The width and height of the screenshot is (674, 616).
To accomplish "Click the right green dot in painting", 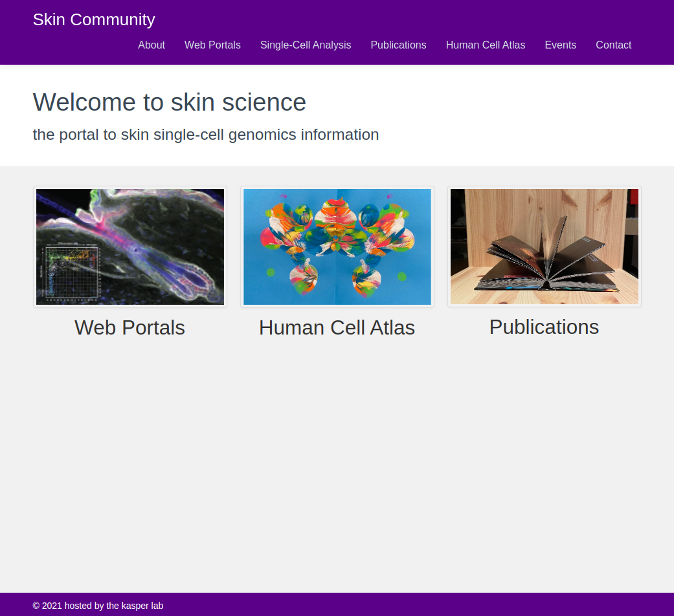I will [401, 277].
